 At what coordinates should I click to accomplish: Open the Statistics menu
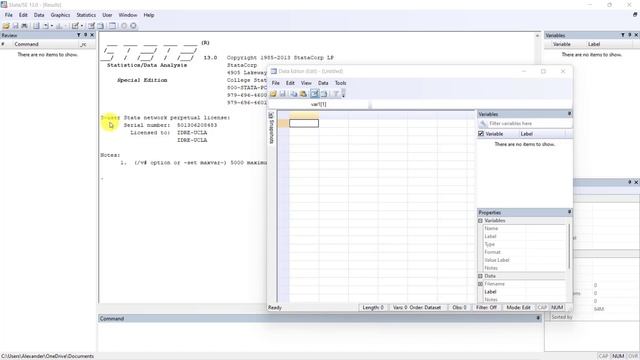point(86,15)
